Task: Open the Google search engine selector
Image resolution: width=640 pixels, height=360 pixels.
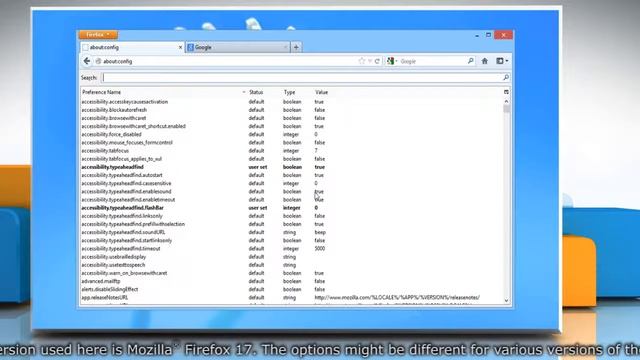Action: click(392, 61)
